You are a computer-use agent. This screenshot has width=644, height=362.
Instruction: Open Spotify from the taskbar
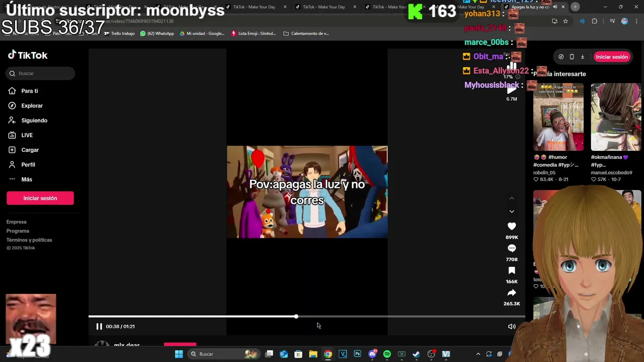(x=387, y=354)
